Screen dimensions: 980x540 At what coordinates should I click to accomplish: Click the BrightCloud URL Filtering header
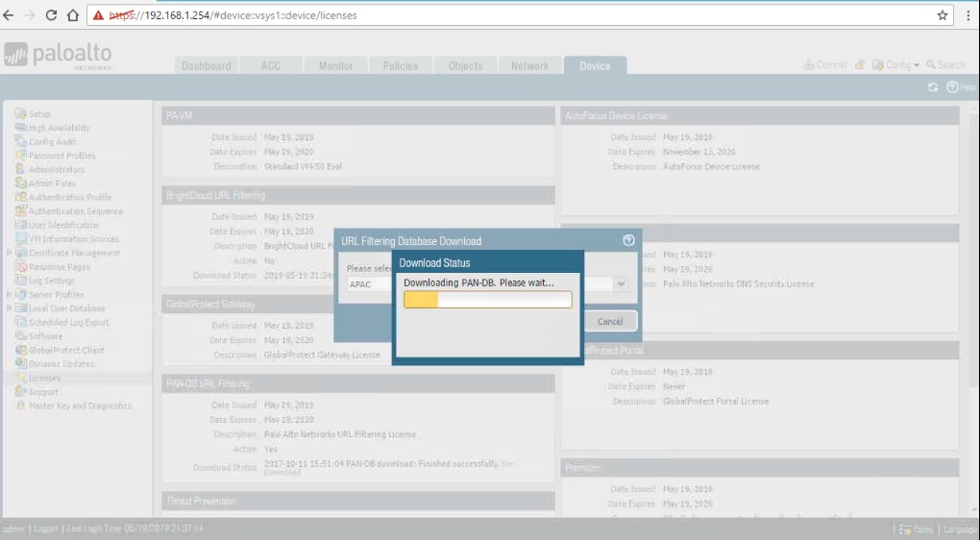click(358, 196)
